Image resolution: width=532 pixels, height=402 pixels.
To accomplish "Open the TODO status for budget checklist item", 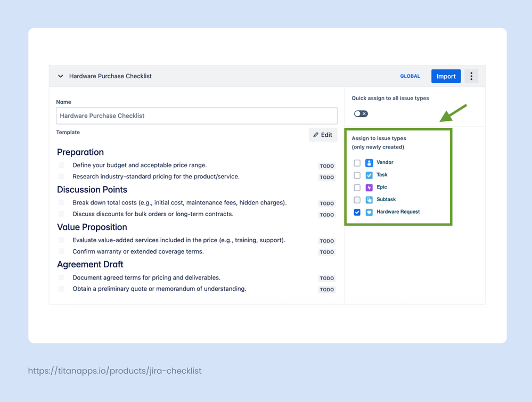I will 326,166.
